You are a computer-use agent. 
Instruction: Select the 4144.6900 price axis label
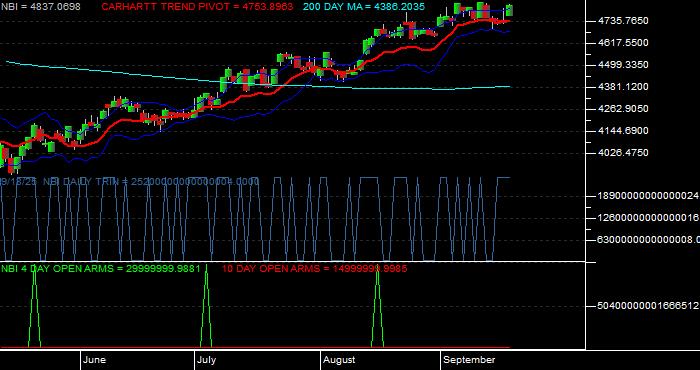pos(623,131)
